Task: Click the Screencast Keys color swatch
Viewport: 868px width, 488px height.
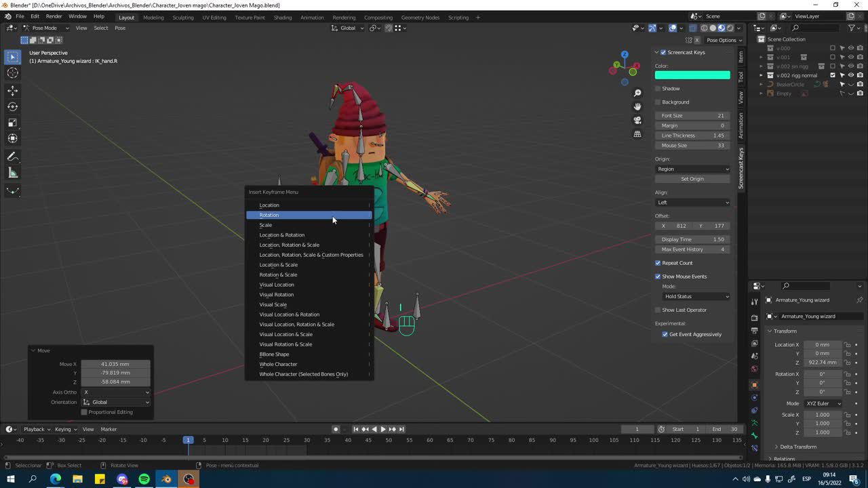Action: (x=692, y=75)
